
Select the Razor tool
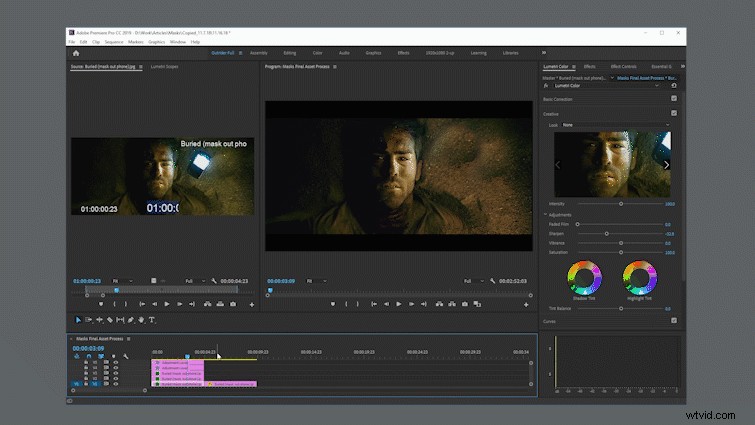110,320
